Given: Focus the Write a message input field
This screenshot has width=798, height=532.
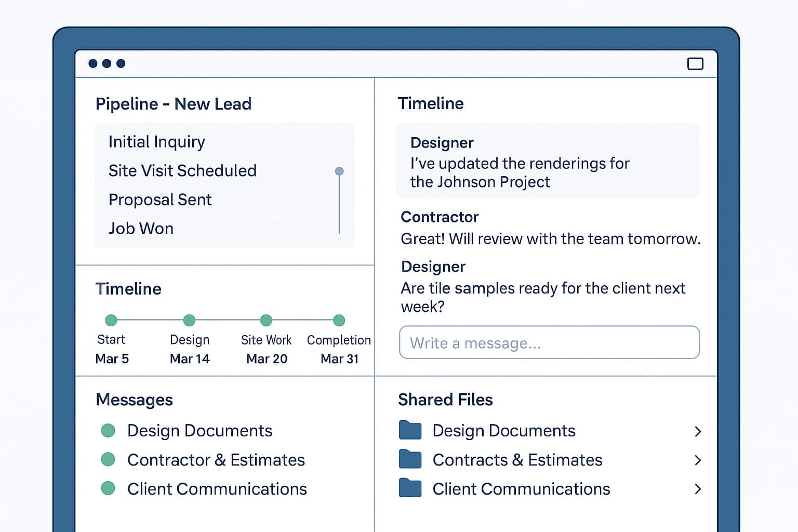Looking at the screenshot, I should (x=549, y=342).
